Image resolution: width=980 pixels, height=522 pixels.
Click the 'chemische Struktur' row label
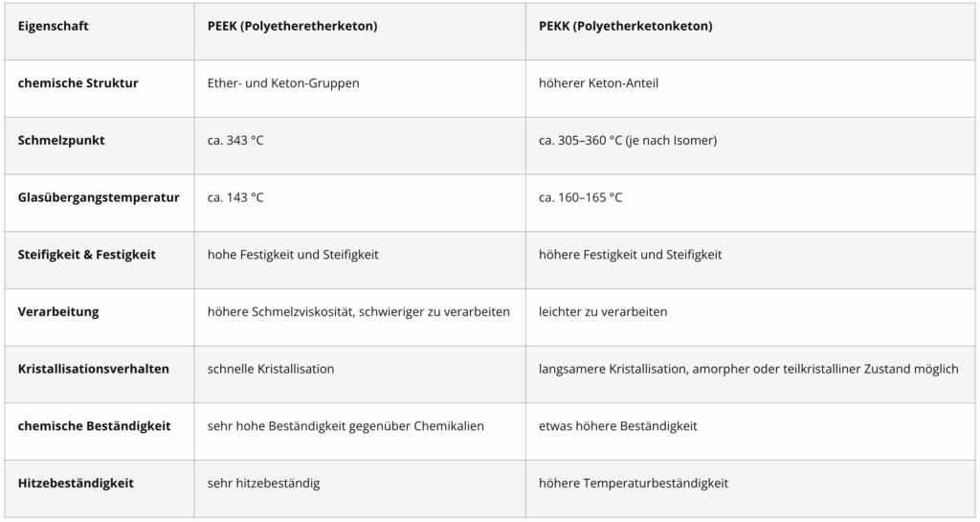coord(78,83)
